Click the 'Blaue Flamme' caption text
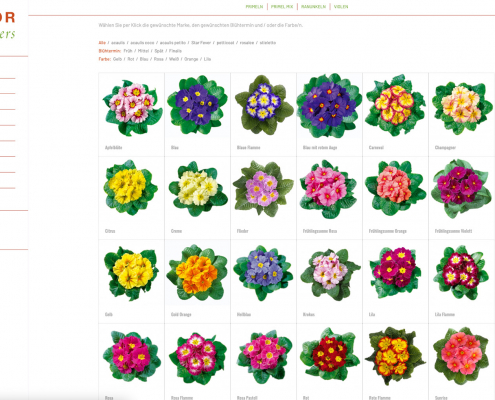Screen dimensions: 495x400 (x=249, y=147)
